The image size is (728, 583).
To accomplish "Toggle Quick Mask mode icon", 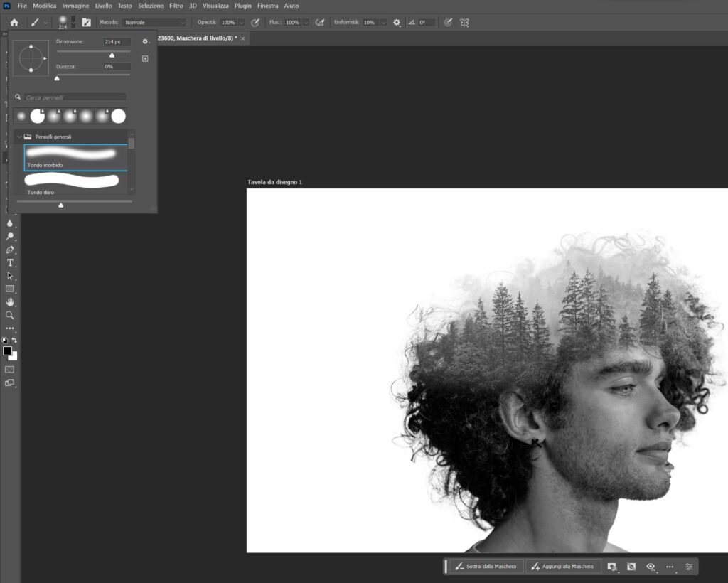I will pos(10,370).
